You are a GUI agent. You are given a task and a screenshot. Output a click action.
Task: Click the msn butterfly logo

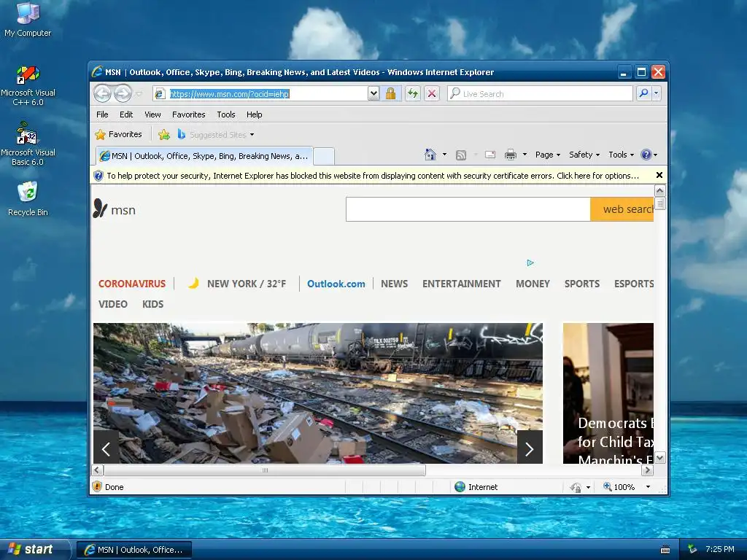(x=115, y=209)
